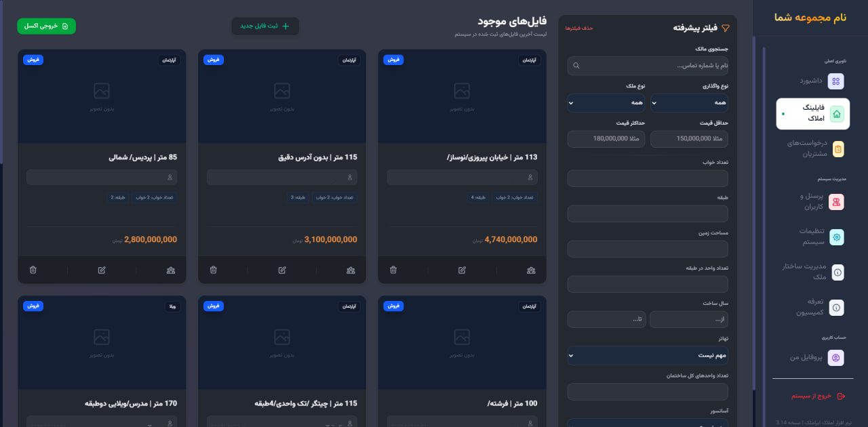
Task: Click the آپارتمان badge on 113 متر card
Action: tap(530, 60)
